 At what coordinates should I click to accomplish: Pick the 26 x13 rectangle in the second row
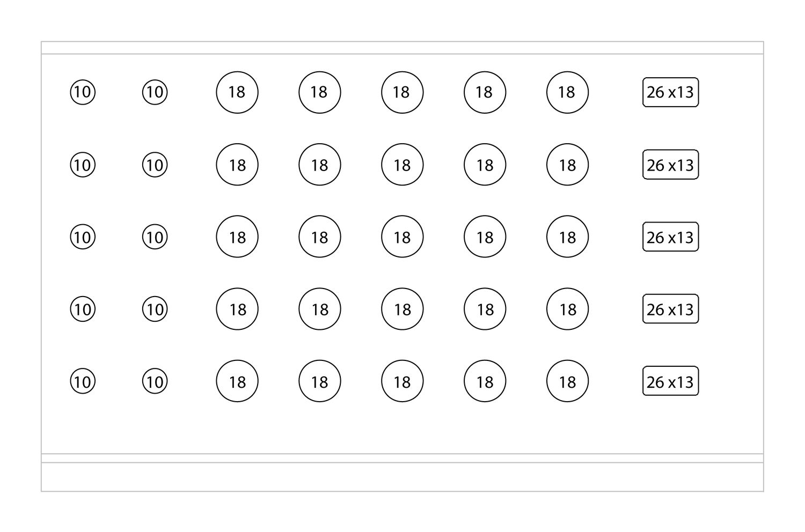[x=670, y=165]
